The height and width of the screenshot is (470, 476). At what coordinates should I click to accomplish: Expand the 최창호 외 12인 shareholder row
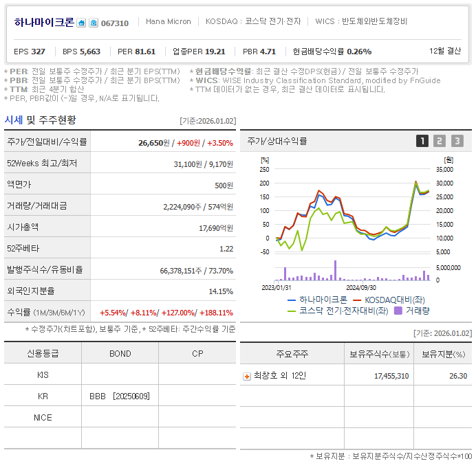[x=247, y=377]
